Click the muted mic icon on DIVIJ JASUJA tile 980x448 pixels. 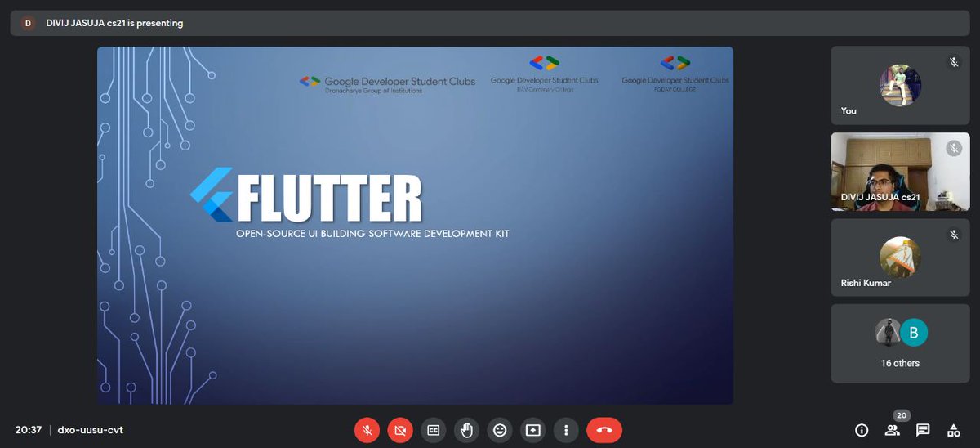[x=954, y=148]
